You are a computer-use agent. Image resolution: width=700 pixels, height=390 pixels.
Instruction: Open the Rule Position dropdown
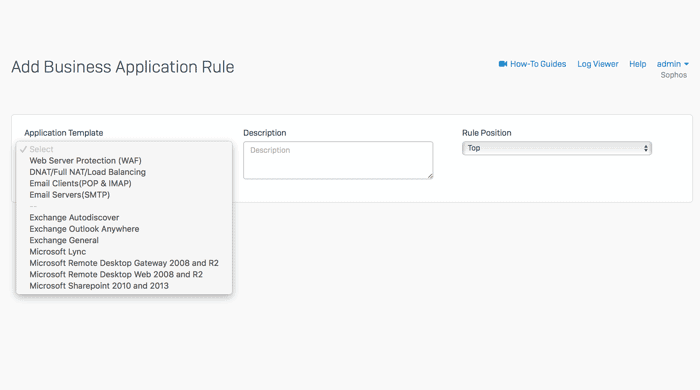click(x=557, y=148)
